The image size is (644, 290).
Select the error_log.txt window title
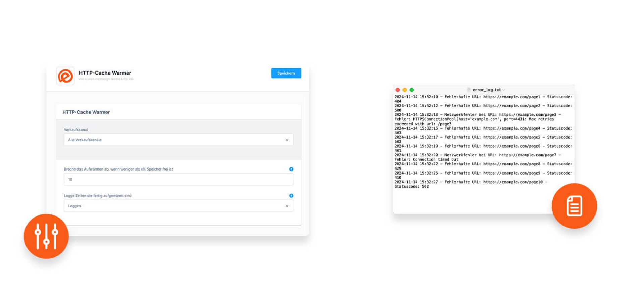[486, 90]
